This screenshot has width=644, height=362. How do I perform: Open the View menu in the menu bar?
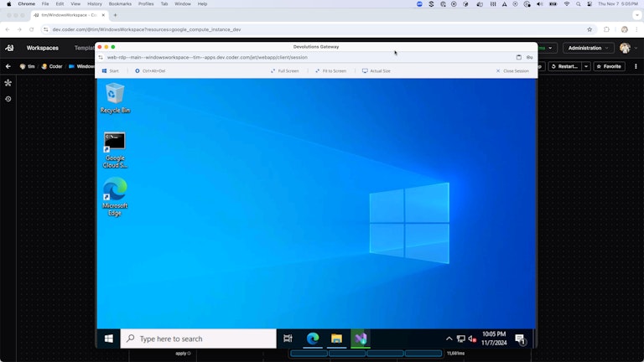click(75, 3)
